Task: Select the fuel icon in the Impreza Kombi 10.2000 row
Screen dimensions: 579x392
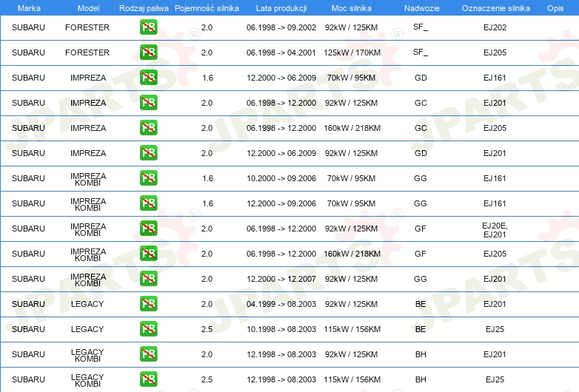Action: (x=148, y=178)
